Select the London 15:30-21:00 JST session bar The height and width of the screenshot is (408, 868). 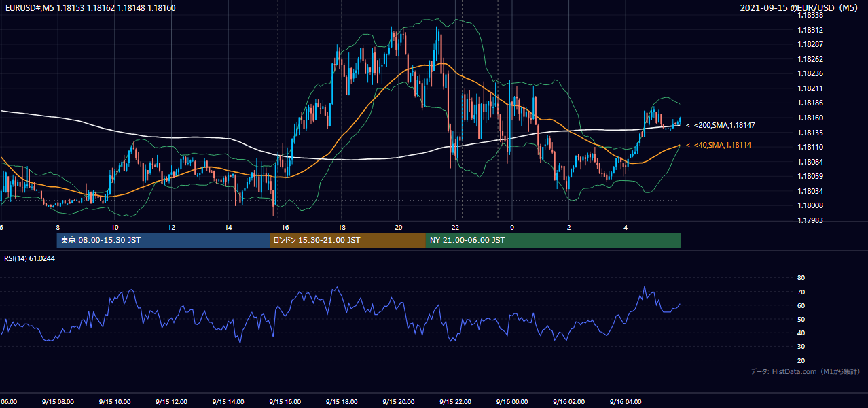348,240
